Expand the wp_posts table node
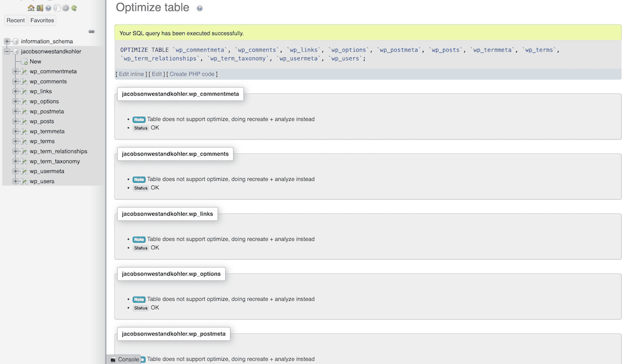 (15, 121)
